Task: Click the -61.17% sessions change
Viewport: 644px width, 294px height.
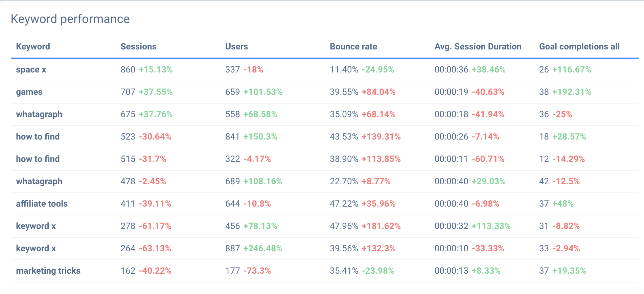Action: (155, 226)
